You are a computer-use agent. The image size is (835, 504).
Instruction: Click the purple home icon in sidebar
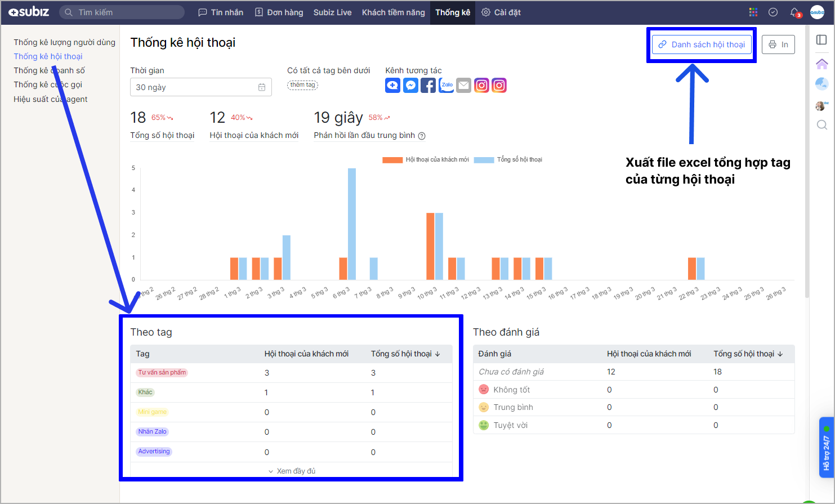click(x=821, y=64)
